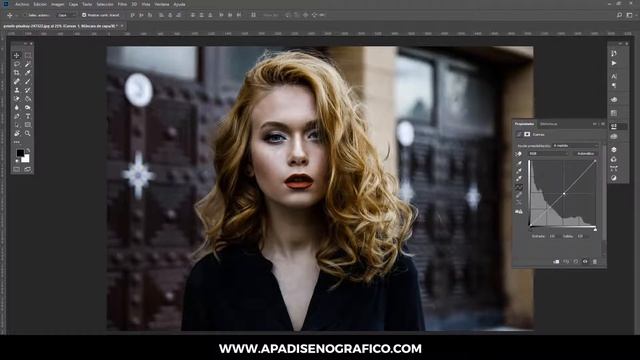Select the Healing Brush tool
640x360 pixels.
[x=17, y=82]
